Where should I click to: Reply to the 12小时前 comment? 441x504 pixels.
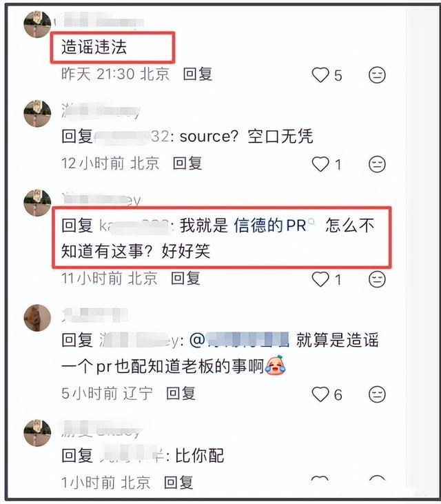click(187, 163)
